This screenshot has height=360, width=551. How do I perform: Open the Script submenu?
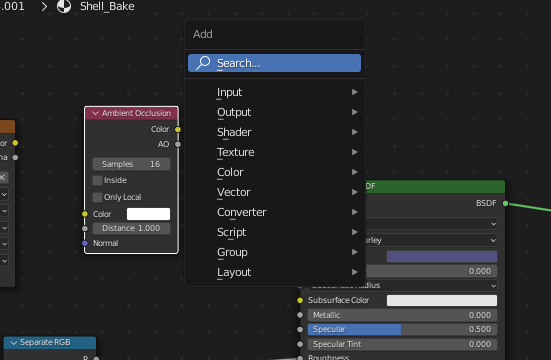pyautogui.click(x=275, y=232)
